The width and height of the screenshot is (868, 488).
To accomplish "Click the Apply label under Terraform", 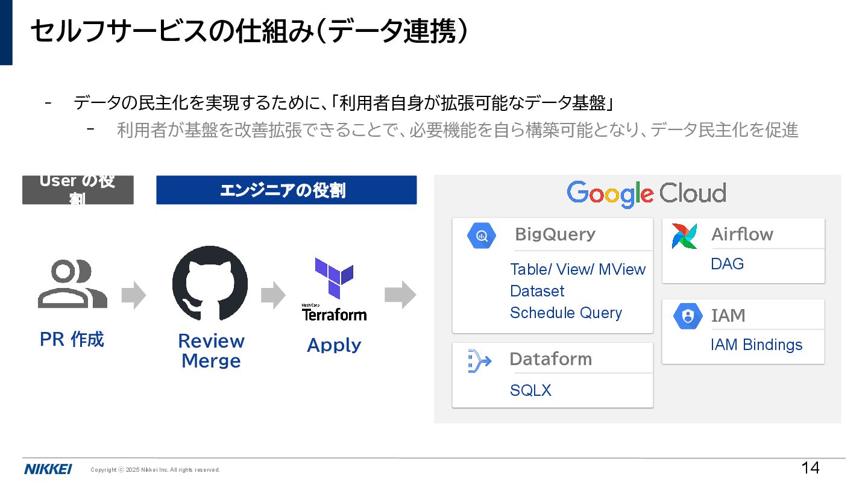I will pos(334,345).
